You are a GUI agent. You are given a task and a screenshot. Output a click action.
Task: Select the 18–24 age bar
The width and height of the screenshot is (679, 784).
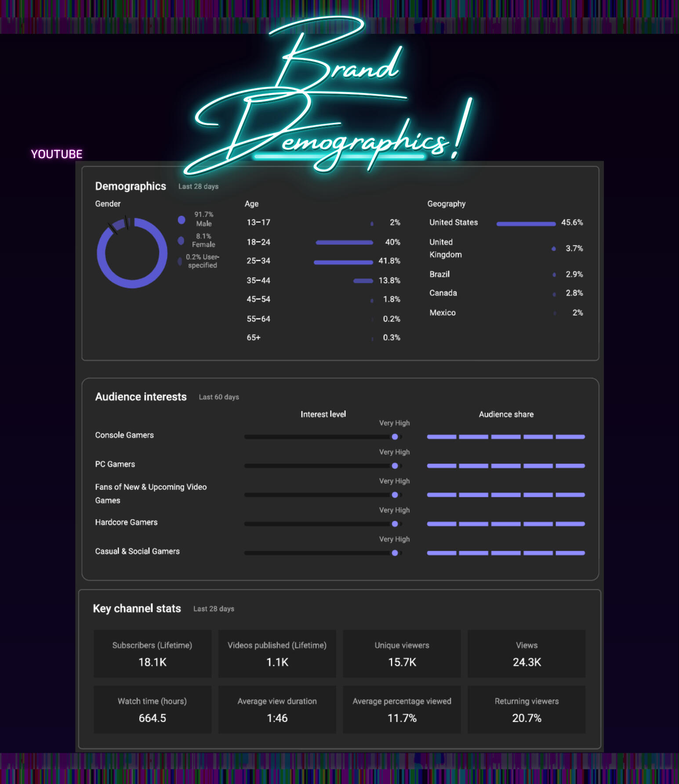click(x=344, y=242)
